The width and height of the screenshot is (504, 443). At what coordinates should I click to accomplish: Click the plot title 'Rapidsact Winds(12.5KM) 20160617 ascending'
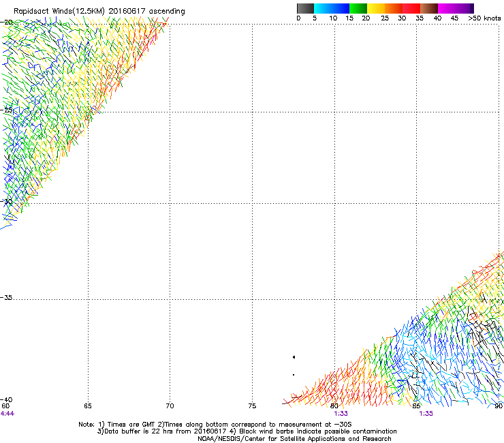(99, 11)
